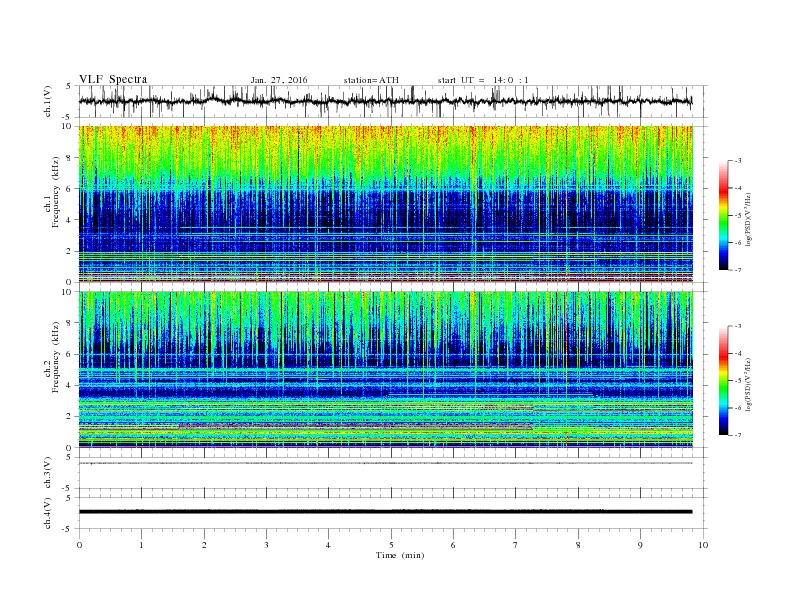The width and height of the screenshot is (792, 612).
Task: Select the lower "log(PSD)(V²/Hz)" colorbar label
Action: [749, 384]
